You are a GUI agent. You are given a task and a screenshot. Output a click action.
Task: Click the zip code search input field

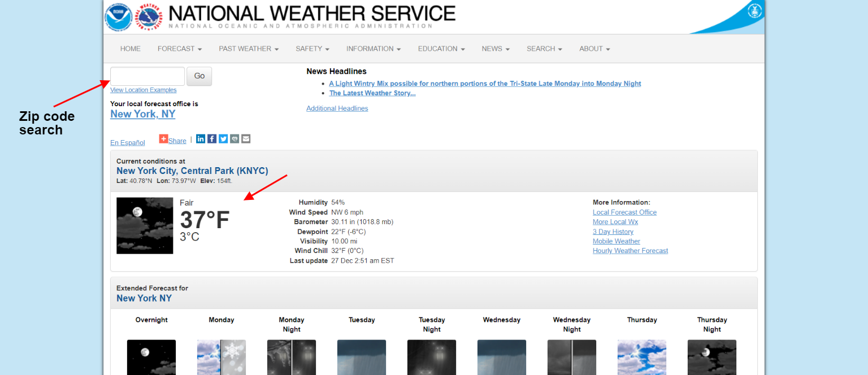click(147, 76)
